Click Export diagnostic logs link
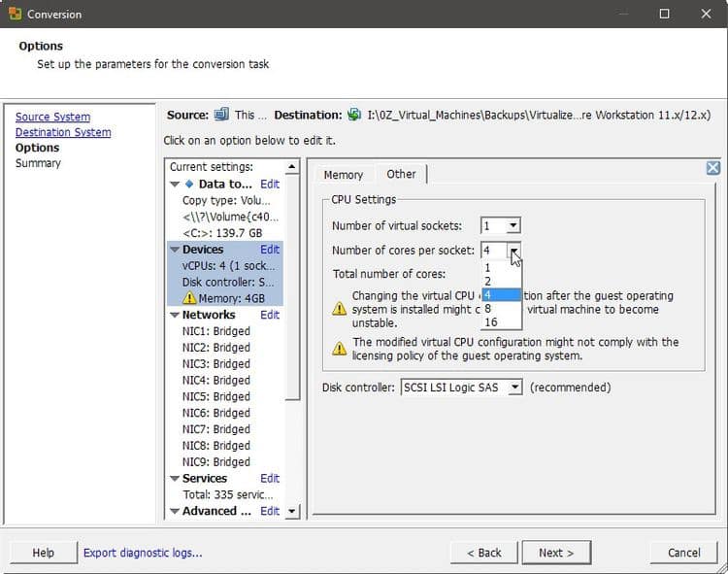Screen dimensions: 728x574 143,553
